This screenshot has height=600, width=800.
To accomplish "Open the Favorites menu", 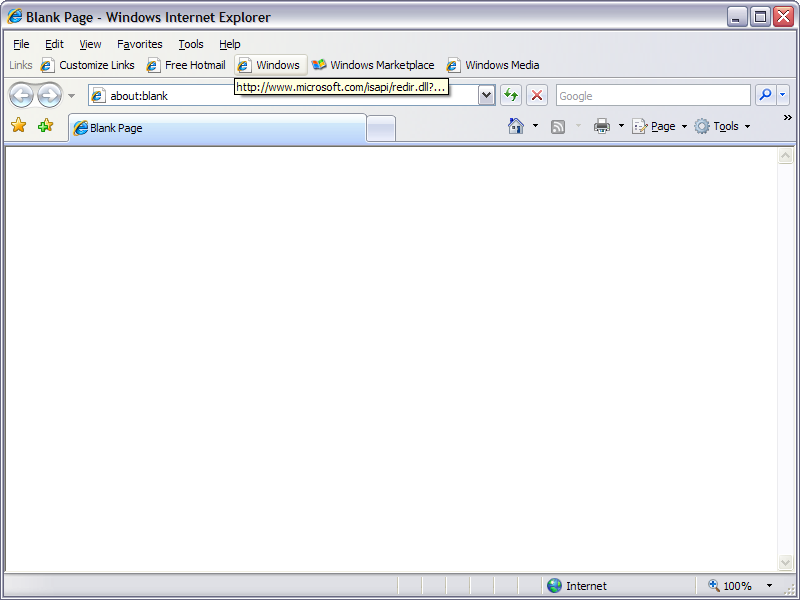I will click(x=139, y=44).
